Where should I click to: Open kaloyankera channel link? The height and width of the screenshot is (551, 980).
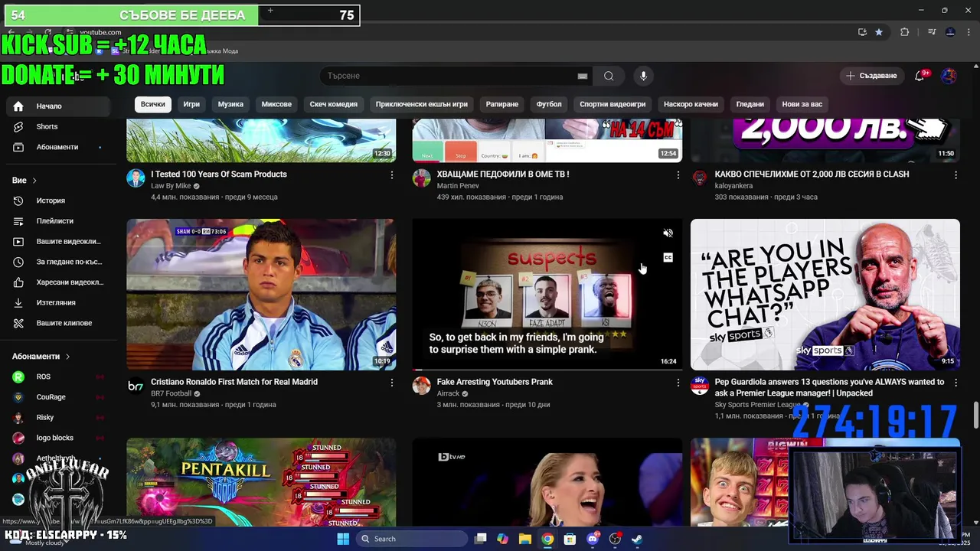(733, 186)
